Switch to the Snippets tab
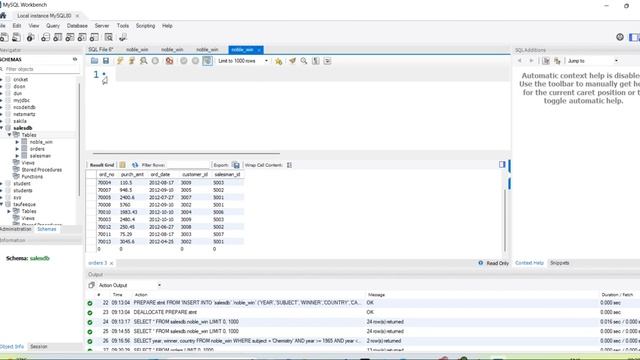The image size is (640, 360). coord(560,263)
